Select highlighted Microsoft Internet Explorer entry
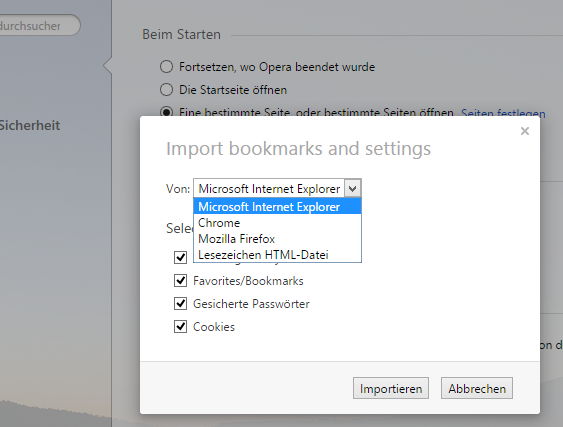Viewport: 563px width, 427px height. [277, 207]
